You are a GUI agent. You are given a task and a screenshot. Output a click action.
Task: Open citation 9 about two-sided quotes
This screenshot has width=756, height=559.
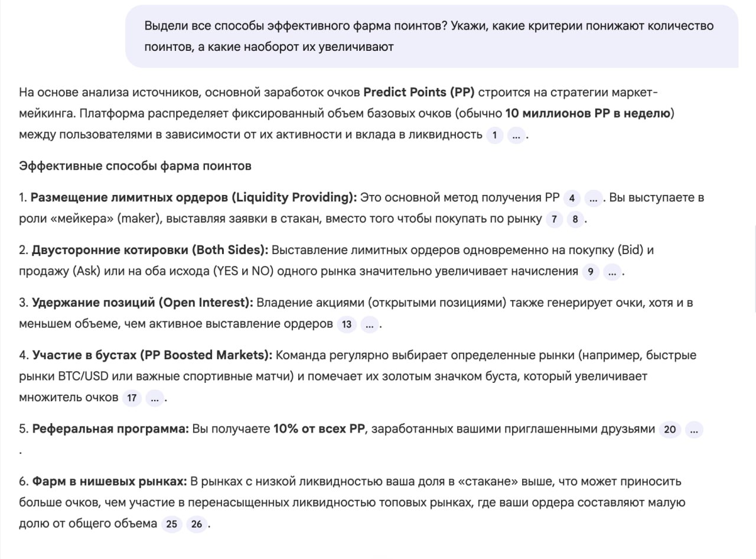590,272
